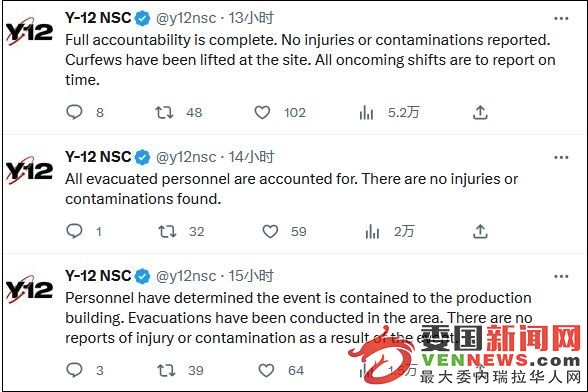Retweet the Full accountability is complete tweet
The width and height of the screenshot is (588, 392).
[x=164, y=112]
